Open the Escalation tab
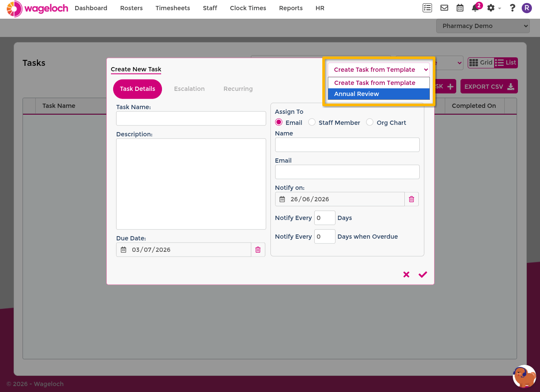This screenshot has height=392, width=540. click(189, 89)
